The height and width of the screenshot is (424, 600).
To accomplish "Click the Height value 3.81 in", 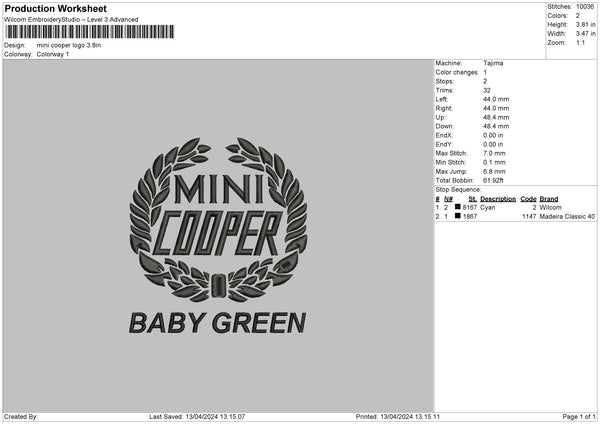I will [585, 24].
